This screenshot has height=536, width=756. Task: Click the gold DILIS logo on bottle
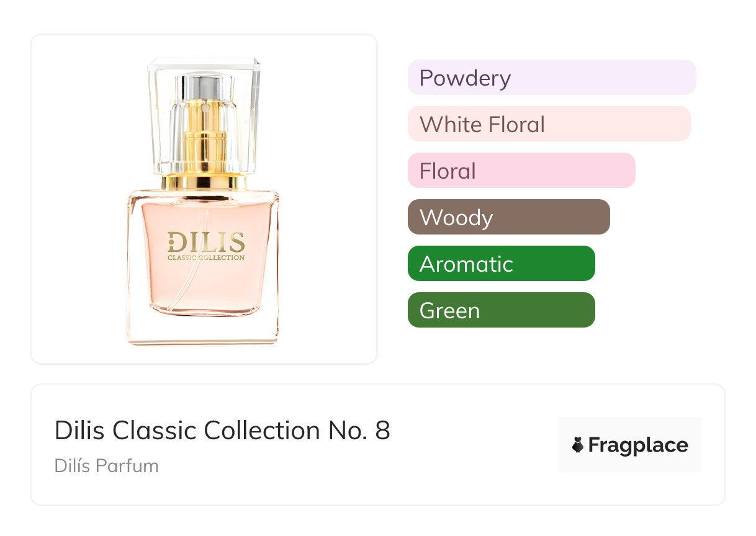click(205, 242)
